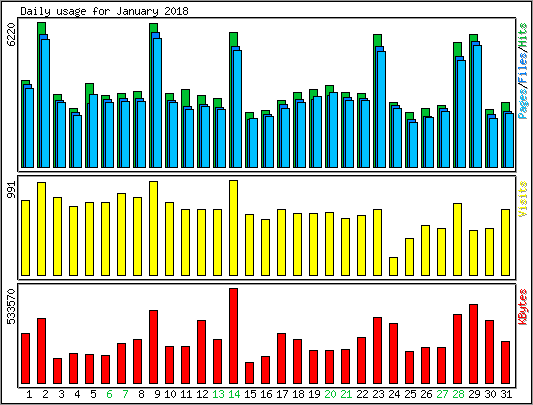Screen dimensions: 533x405
Task: Select the day 31 yellow visits bar
Action: click(505, 242)
